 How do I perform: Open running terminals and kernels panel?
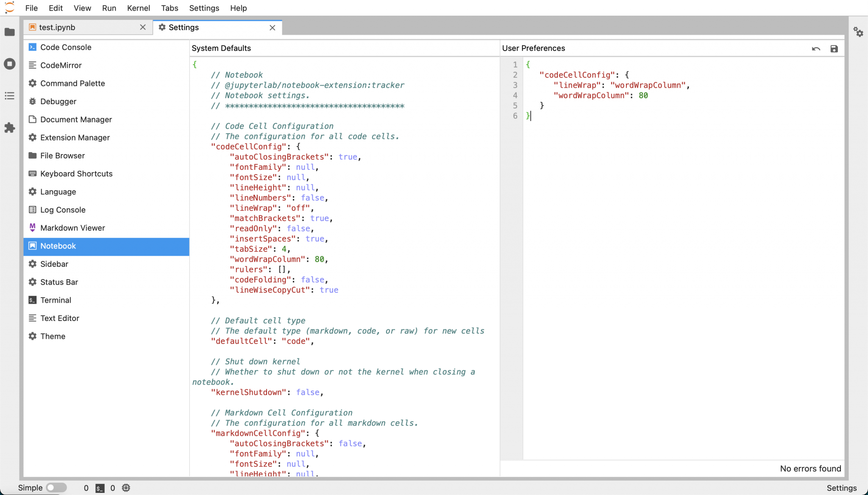point(9,64)
